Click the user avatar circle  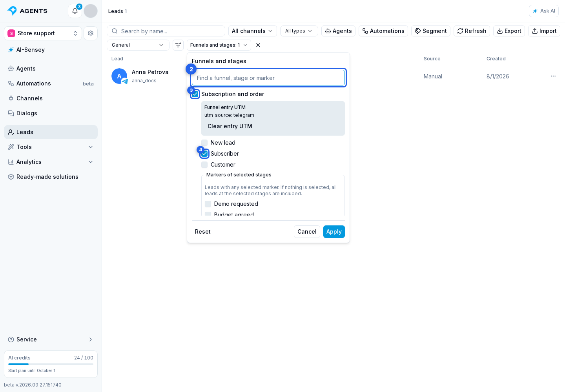pos(91,11)
